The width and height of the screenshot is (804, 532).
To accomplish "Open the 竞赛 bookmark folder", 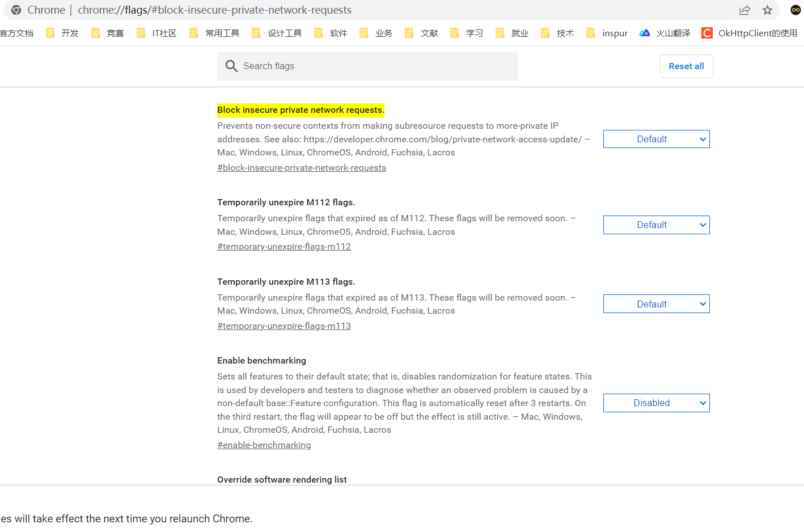I will click(108, 33).
